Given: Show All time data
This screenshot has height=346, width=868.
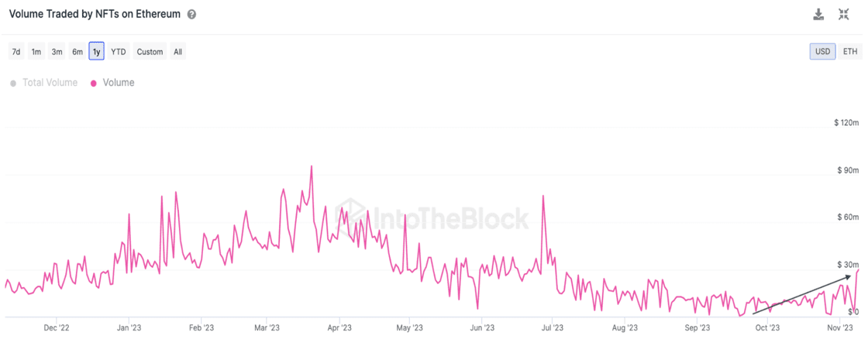Looking at the screenshot, I should click(x=177, y=52).
